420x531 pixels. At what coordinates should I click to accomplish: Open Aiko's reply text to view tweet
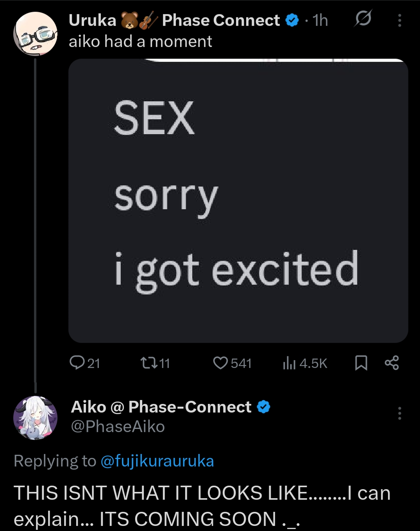pos(202,506)
